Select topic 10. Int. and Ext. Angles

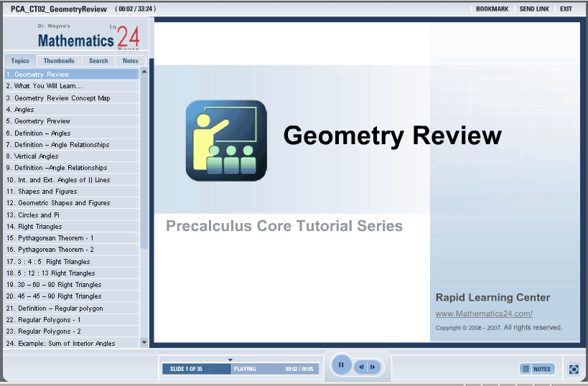coord(72,180)
